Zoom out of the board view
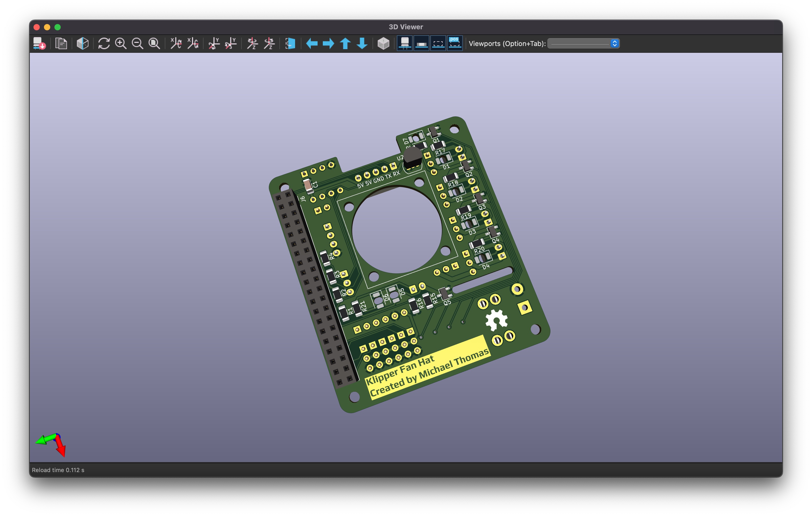 (138, 43)
